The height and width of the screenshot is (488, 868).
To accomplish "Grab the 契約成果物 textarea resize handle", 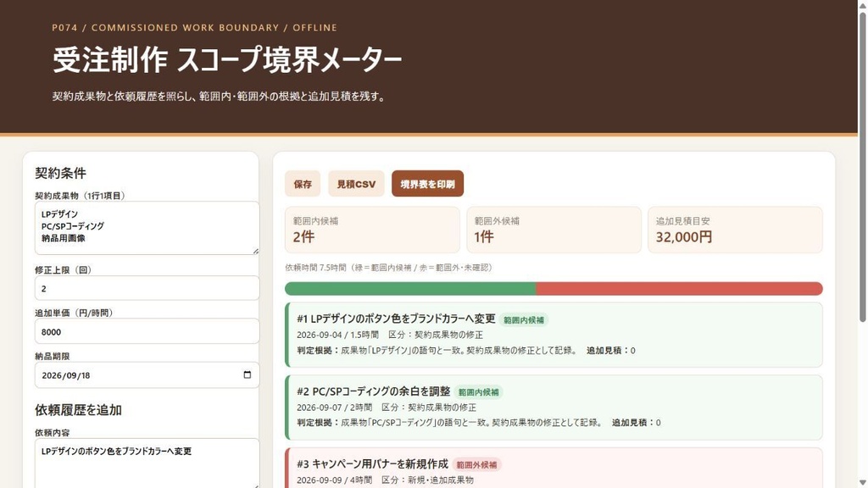I will point(256,251).
